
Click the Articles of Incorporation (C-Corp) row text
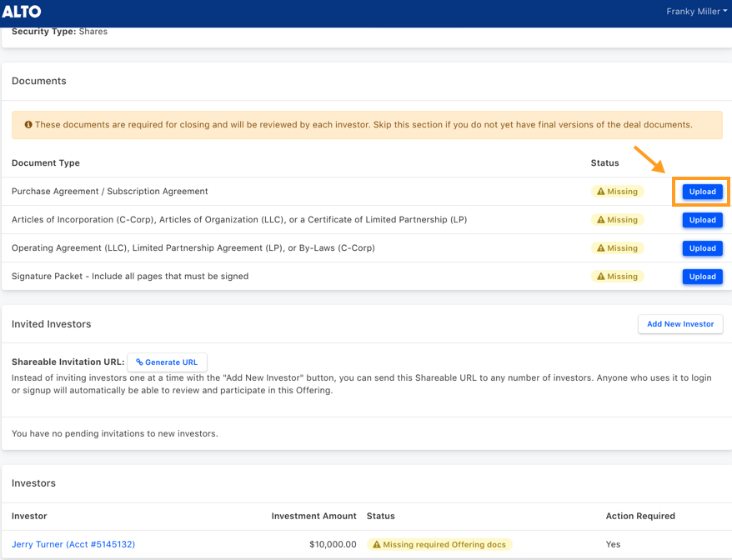coord(239,220)
